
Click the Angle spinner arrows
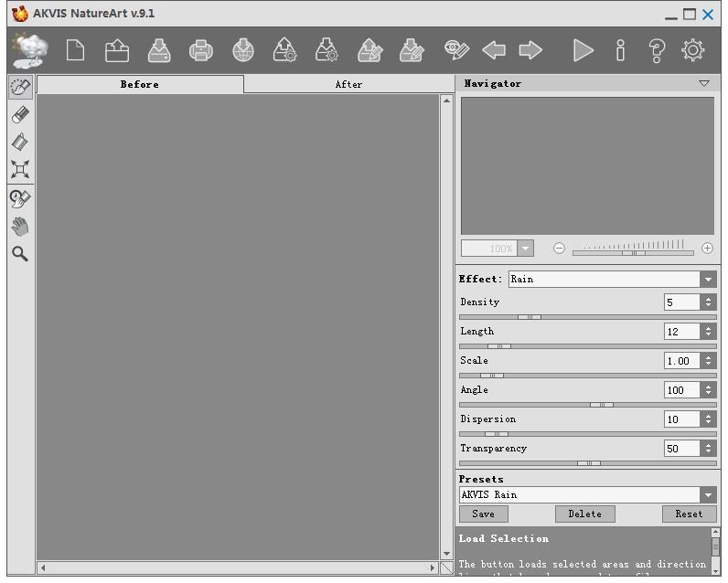tap(708, 390)
